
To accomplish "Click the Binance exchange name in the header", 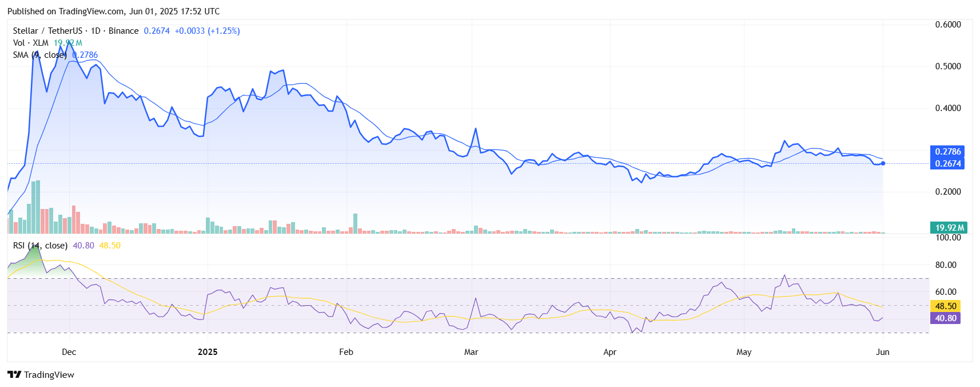I will (x=124, y=31).
